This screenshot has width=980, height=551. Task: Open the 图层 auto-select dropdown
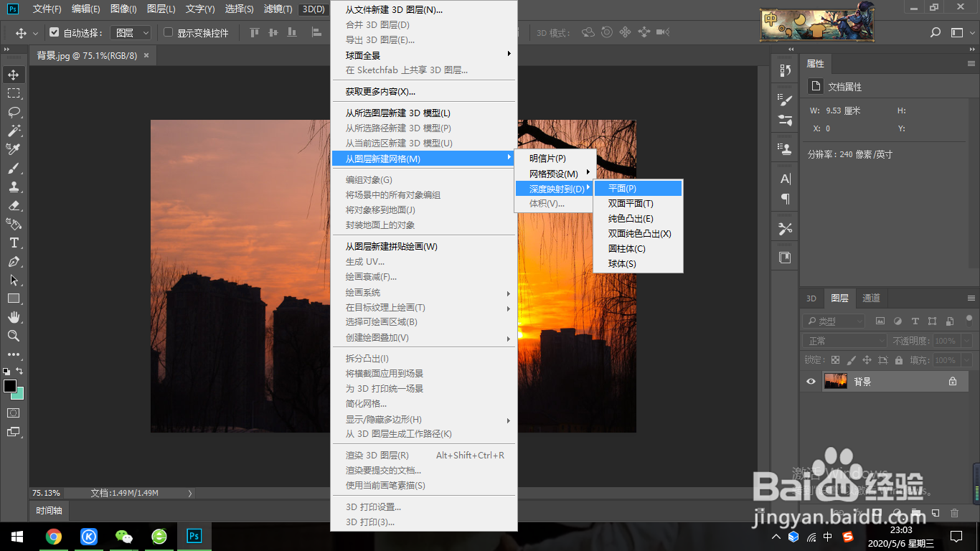[x=132, y=32]
